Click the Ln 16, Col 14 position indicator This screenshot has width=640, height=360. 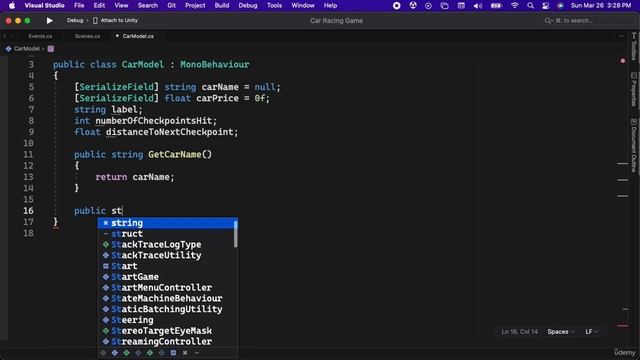pos(519,332)
